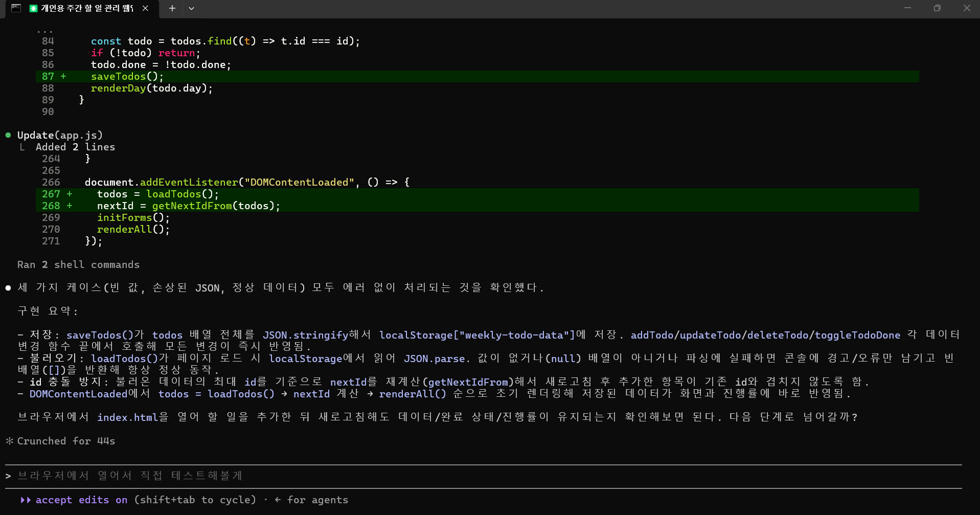
Task: Select the 개인용 주간 할 일 관리 tab
Action: [82, 9]
